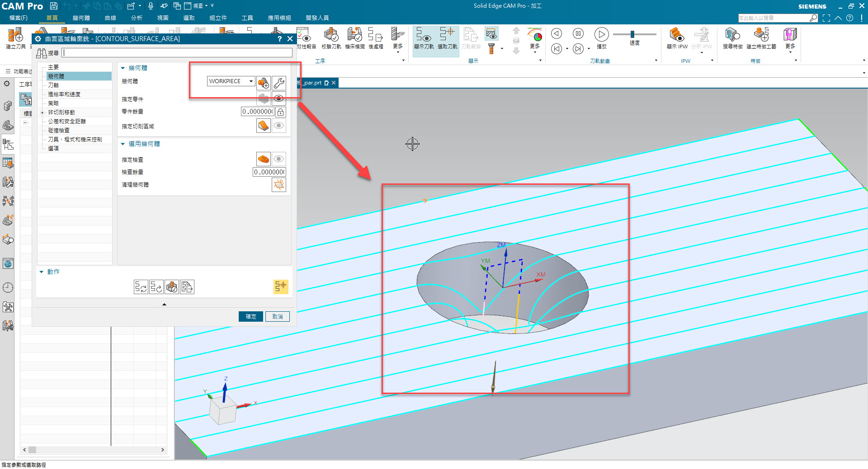The width and height of the screenshot is (868, 469).
Task: Click the 指定切削區域 specify cut area icon
Action: point(264,126)
